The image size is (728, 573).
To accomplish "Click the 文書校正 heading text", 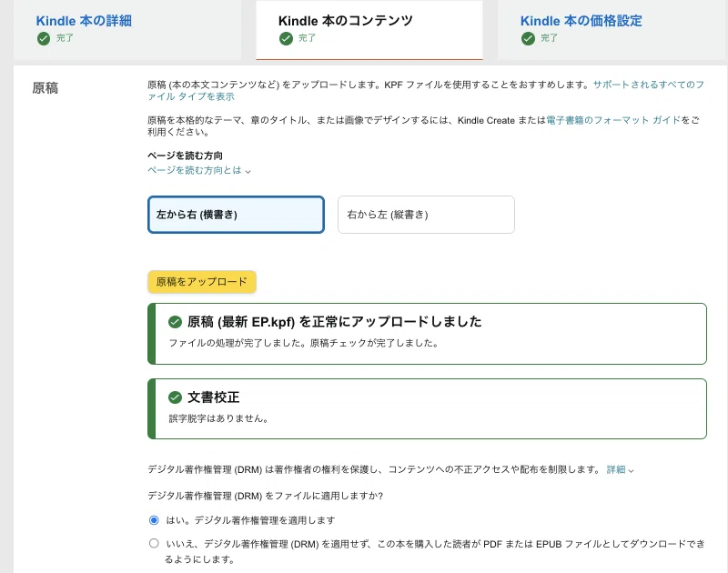I will pyautogui.click(x=213, y=397).
